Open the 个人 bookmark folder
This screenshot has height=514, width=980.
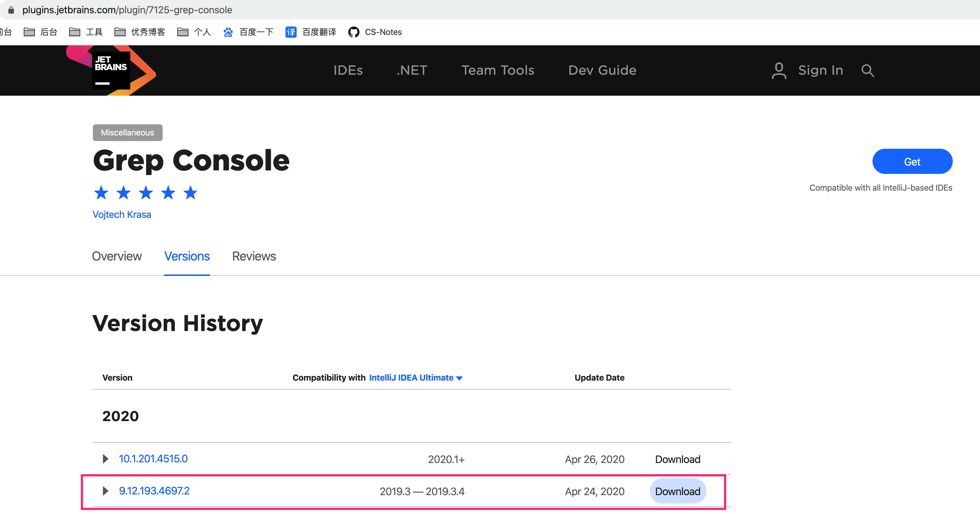pos(194,32)
